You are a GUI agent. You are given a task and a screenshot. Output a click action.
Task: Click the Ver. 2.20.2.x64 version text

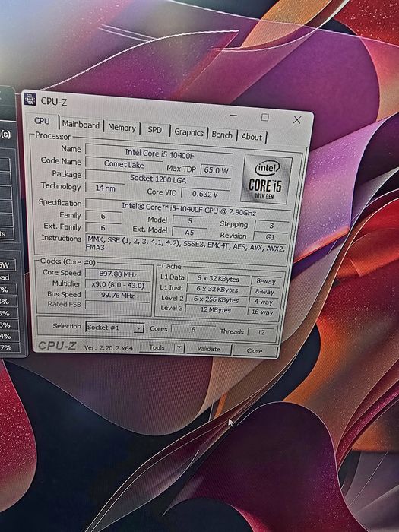point(108,347)
